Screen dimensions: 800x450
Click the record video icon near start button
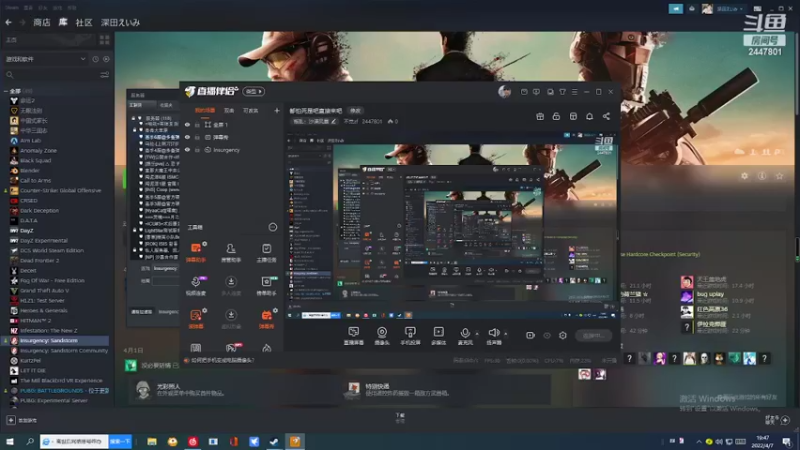530,335
